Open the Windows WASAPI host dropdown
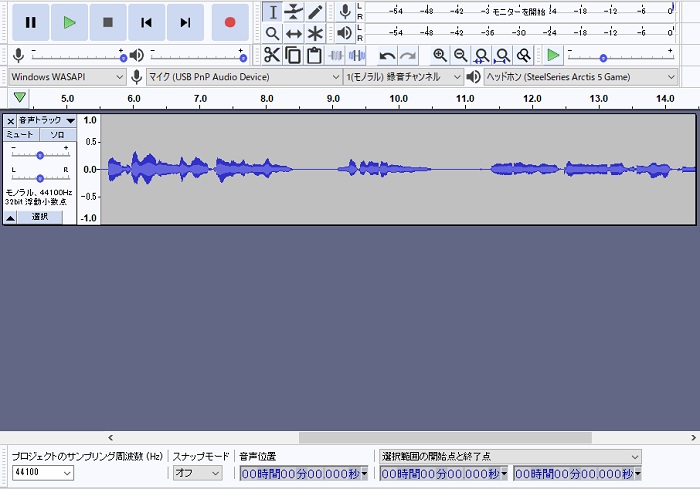This screenshot has width=700, height=489. pyautogui.click(x=67, y=77)
